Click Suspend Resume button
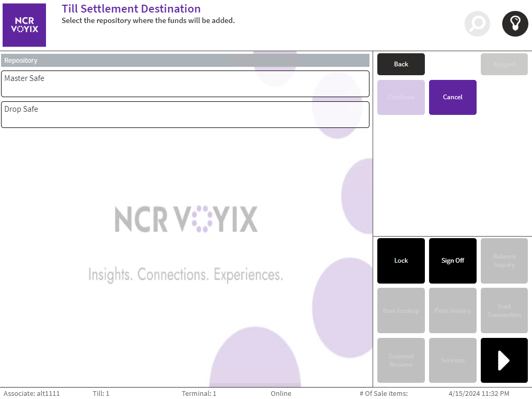The width and height of the screenshot is (532, 399). coord(401,360)
